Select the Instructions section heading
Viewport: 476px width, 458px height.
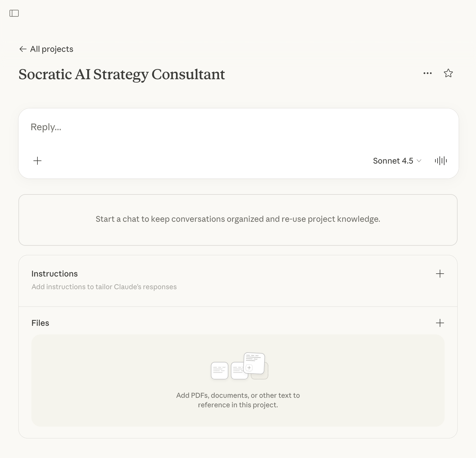click(x=54, y=274)
